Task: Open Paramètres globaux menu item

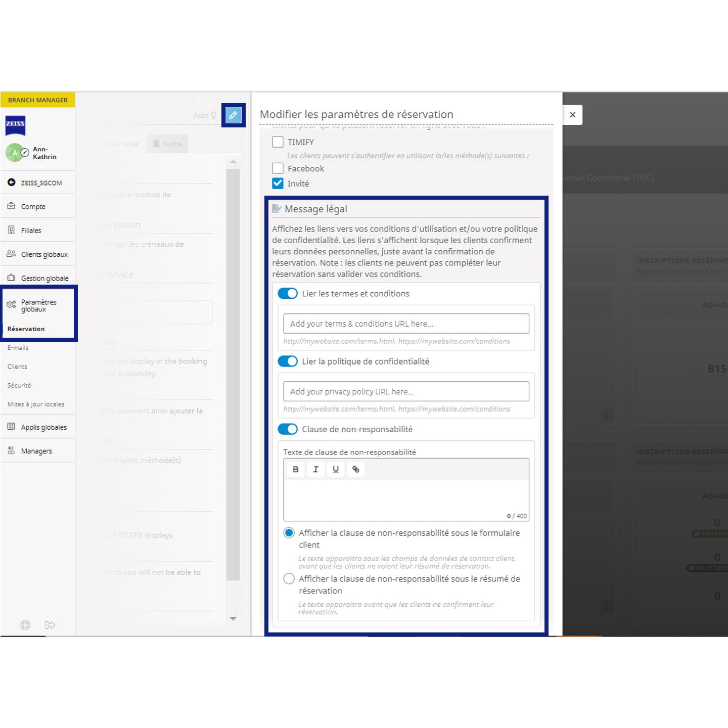Action: 38,305
